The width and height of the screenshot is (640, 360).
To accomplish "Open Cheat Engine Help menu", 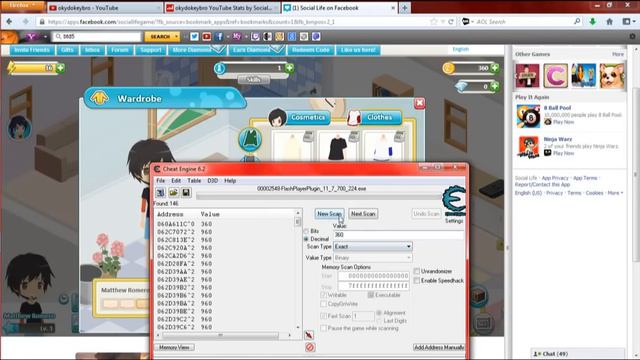I will (x=230, y=180).
